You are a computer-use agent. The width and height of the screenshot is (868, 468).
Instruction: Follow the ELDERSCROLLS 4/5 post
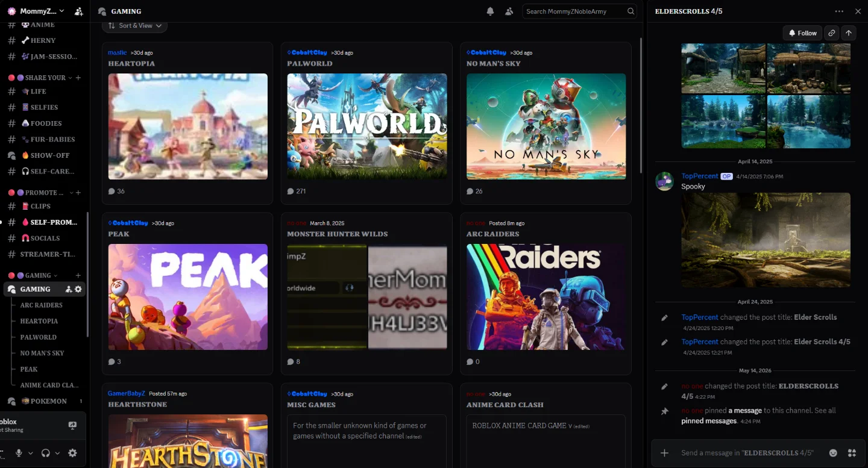tap(802, 33)
